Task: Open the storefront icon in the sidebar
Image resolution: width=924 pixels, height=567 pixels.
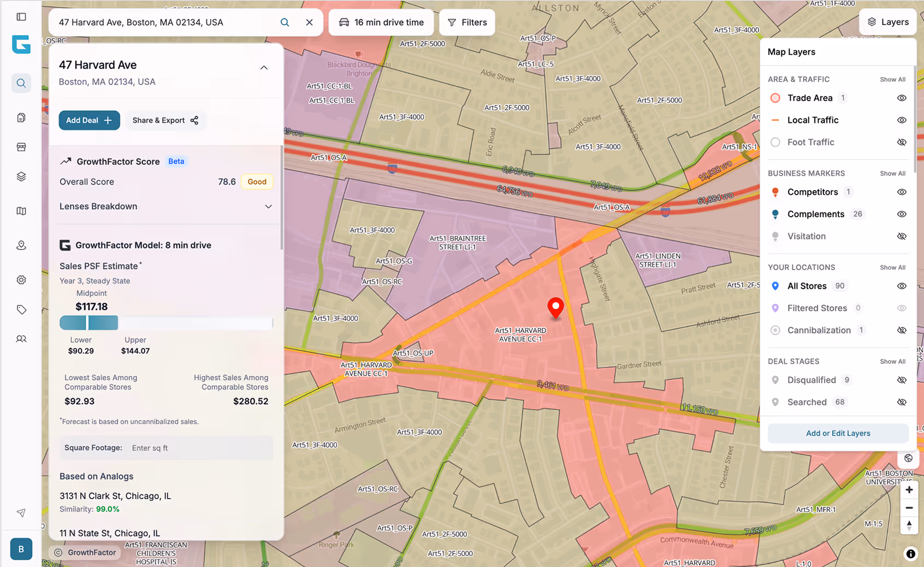Action: [21, 147]
